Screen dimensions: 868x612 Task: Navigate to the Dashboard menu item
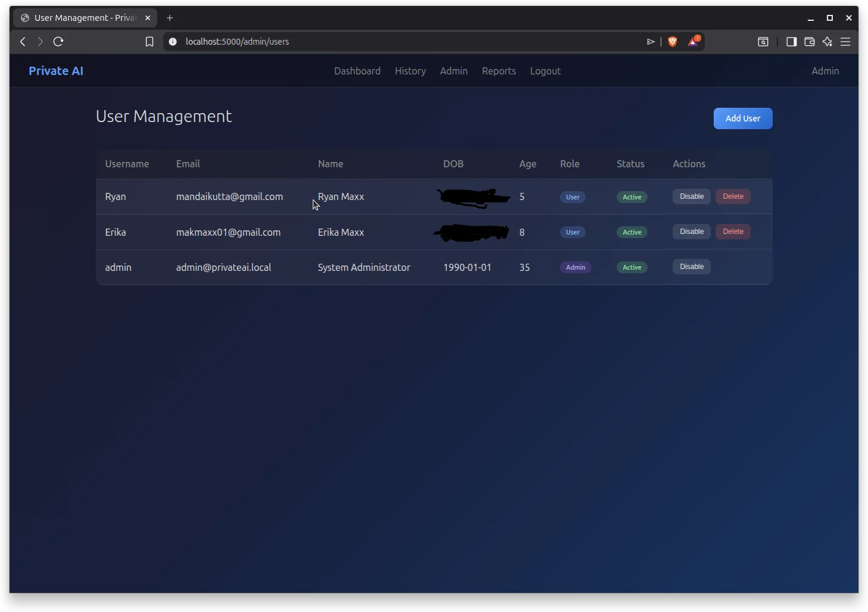(357, 71)
